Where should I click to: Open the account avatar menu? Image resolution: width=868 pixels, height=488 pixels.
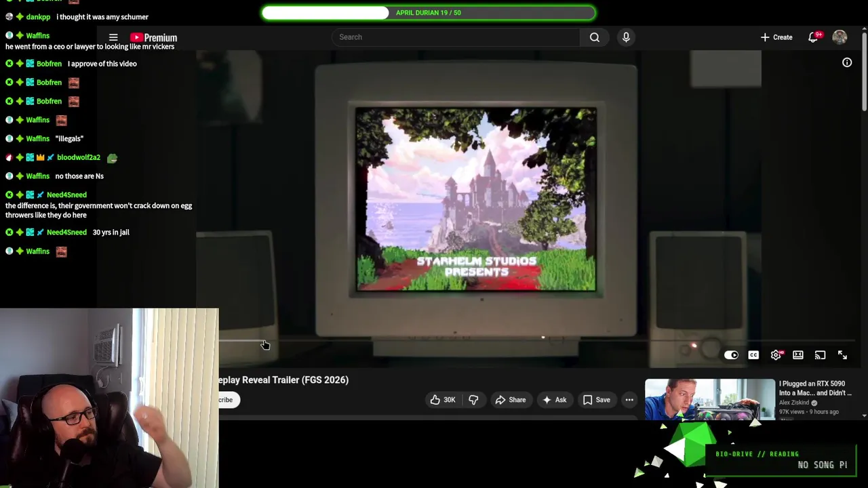coord(840,37)
